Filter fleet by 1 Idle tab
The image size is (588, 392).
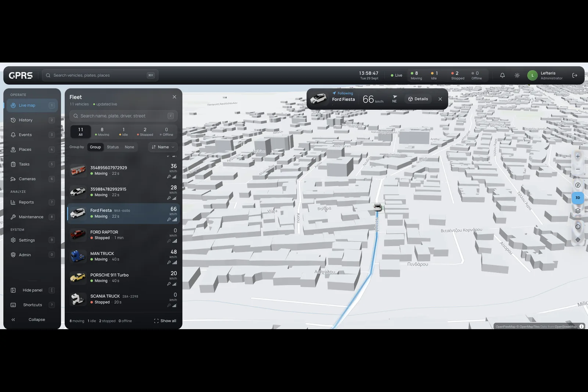click(x=123, y=132)
